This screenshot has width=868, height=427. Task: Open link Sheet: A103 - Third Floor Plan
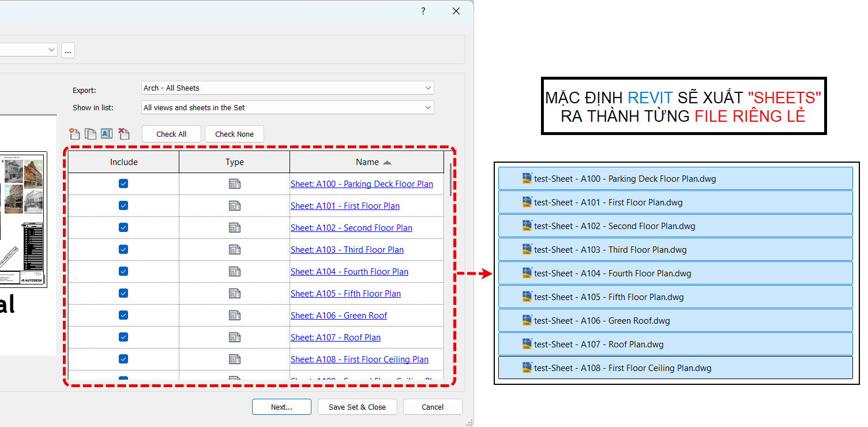pos(347,250)
